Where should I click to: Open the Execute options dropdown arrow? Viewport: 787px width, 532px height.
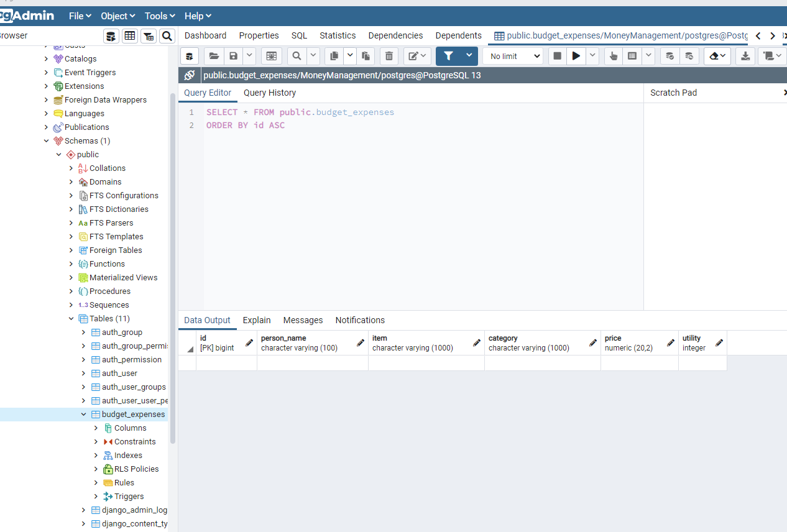point(592,56)
